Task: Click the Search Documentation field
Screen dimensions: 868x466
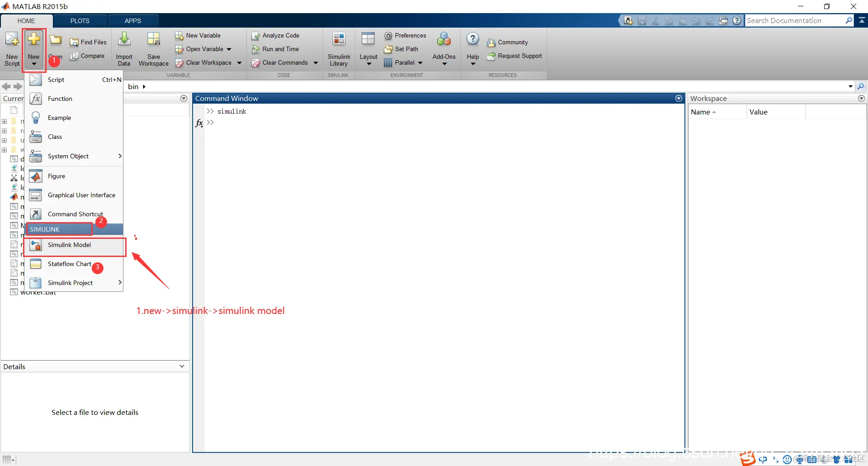Action: (x=794, y=21)
